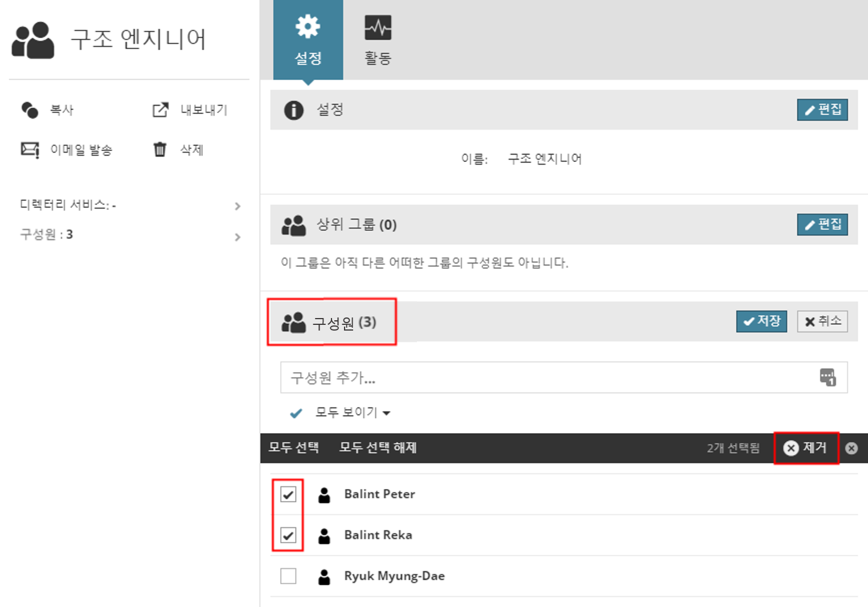Select the 설정 tab
The height and width of the screenshot is (607, 868).
pyautogui.click(x=308, y=40)
